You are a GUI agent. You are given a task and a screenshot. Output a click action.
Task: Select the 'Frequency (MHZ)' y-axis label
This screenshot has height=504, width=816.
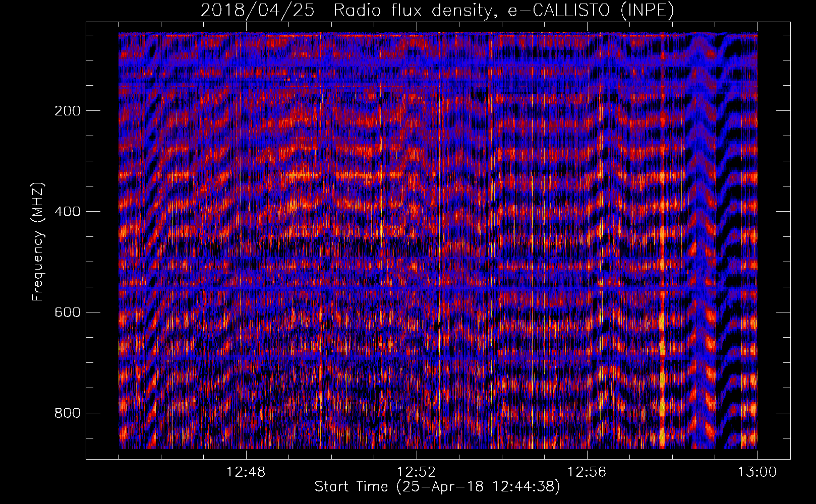pyautogui.click(x=38, y=241)
